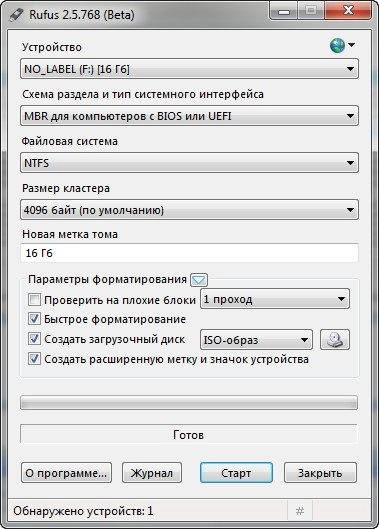The image size is (379, 529).
Task: Collapse advanced format options arrow
Action: pos(199,280)
